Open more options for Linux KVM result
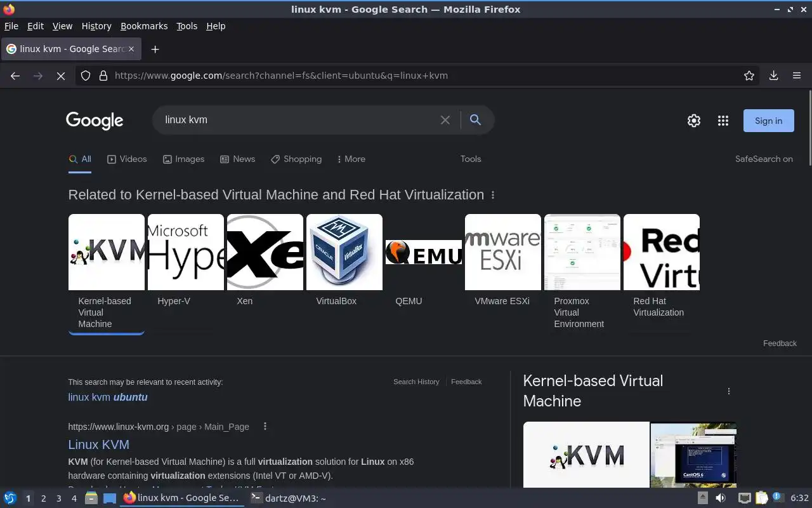Image resolution: width=812 pixels, height=508 pixels. 265,427
